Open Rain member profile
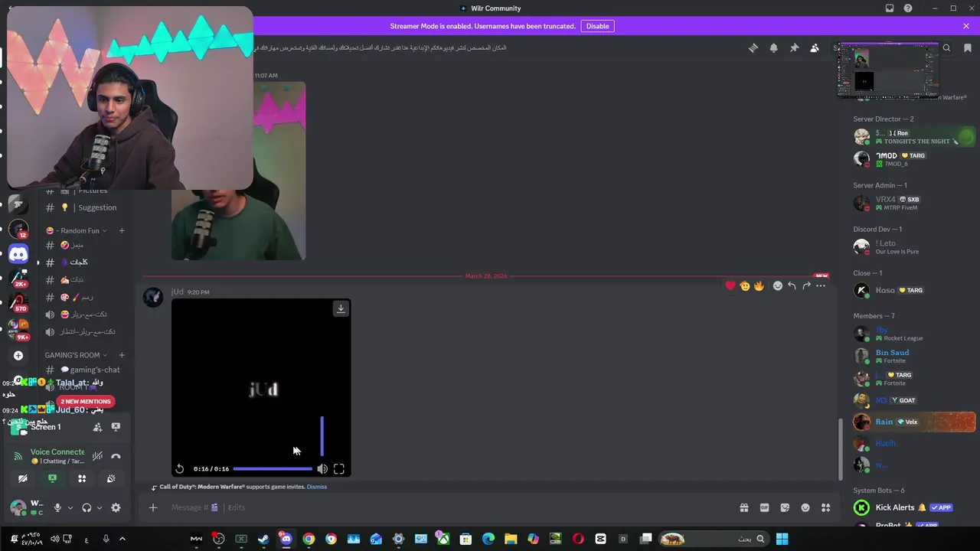980x551 pixels. coord(914,422)
